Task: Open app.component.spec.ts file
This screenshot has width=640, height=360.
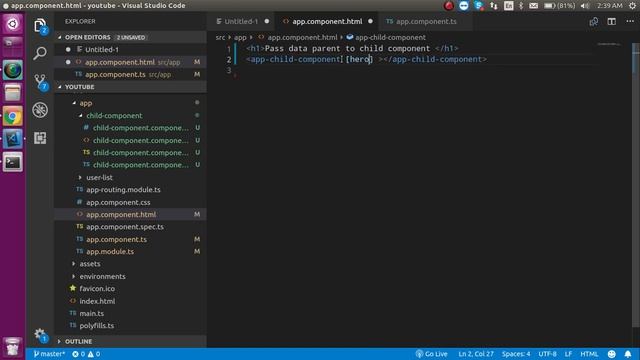Action: (x=131, y=227)
